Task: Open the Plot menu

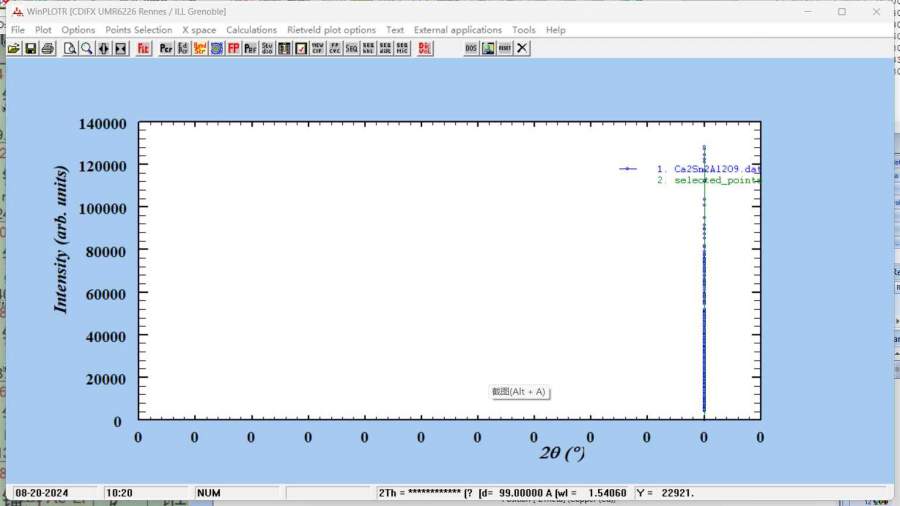Action: (x=43, y=30)
